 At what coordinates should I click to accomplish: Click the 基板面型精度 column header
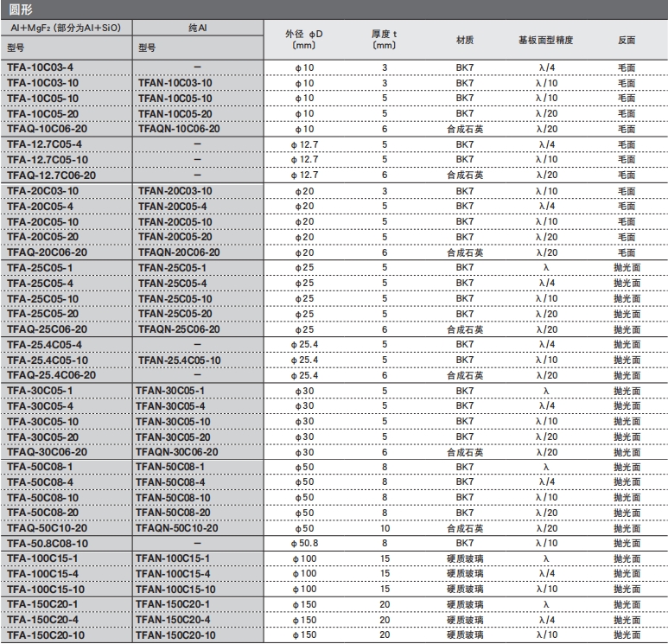546,41
